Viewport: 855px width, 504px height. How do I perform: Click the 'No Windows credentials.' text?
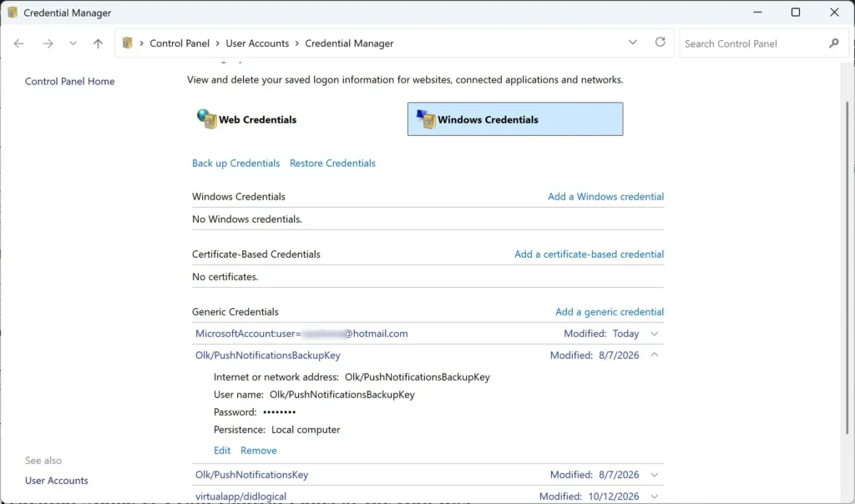point(247,219)
